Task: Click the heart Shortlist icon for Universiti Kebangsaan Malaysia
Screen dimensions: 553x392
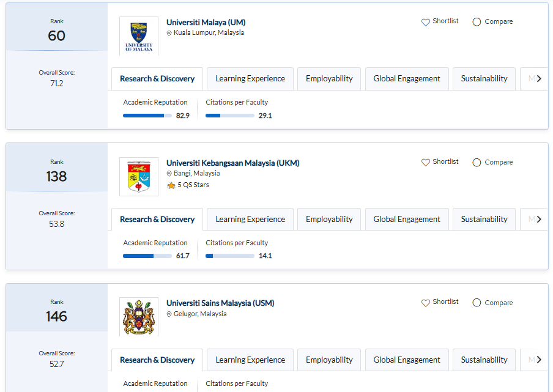Action: click(426, 162)
